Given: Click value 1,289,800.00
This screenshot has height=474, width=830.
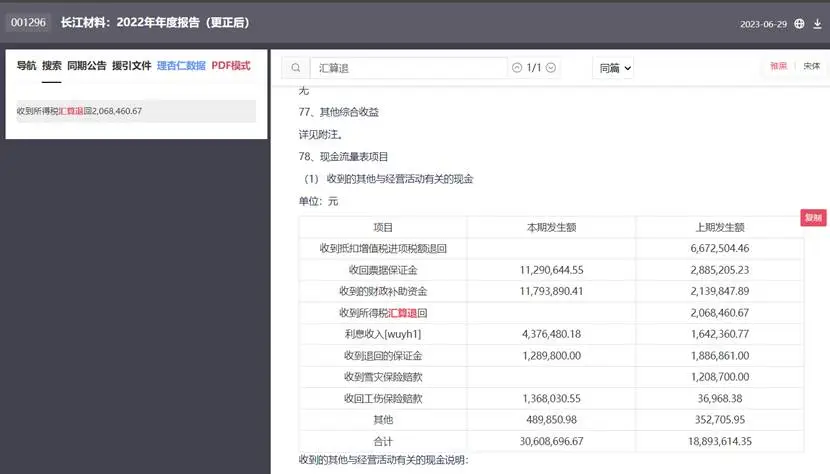Looking at the screenshot, I should pyautogui.click(x=551, y=356).
